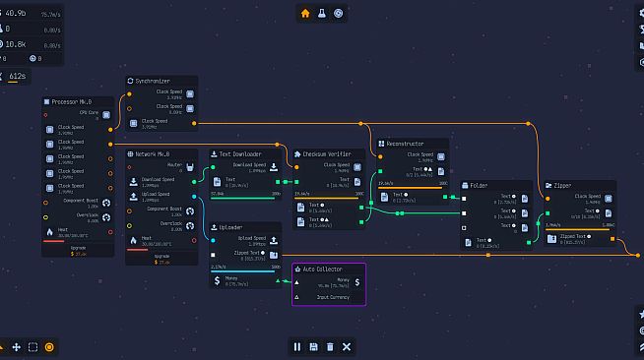644x360 pixels.
Task: Click the Heat flame icon in Network Mk.8
Action: [133, 240]
